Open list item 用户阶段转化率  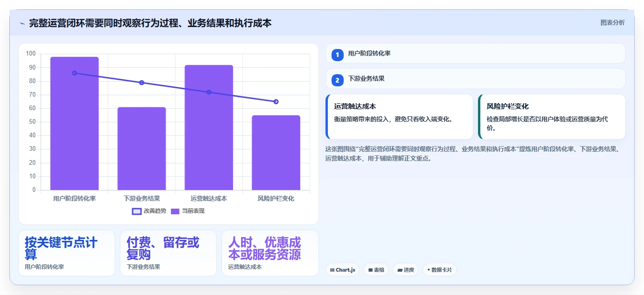(475, 53)
